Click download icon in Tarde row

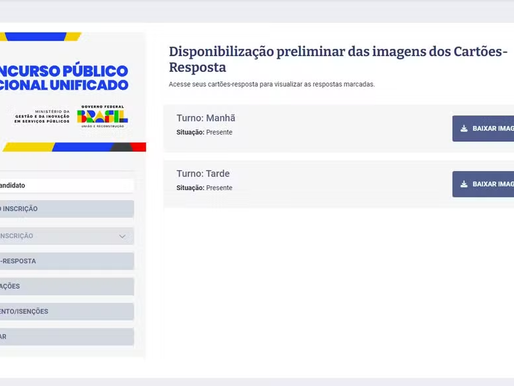pos(464,184)
